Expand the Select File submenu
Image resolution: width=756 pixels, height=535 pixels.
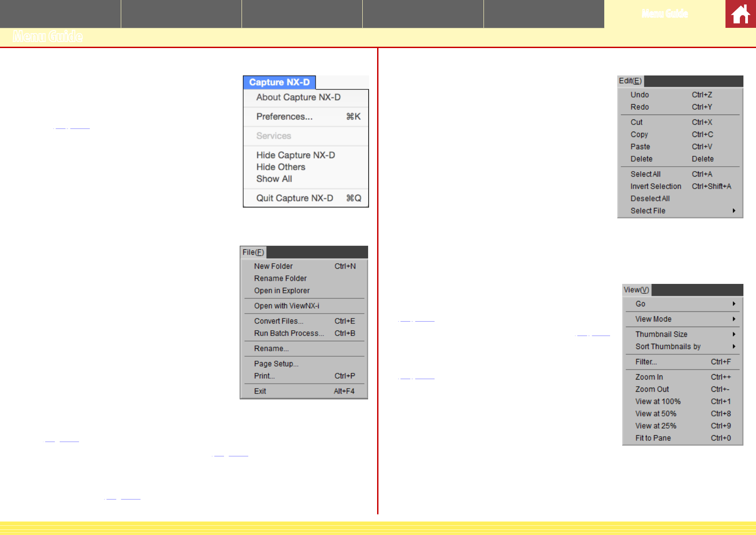tap(680, 211)
